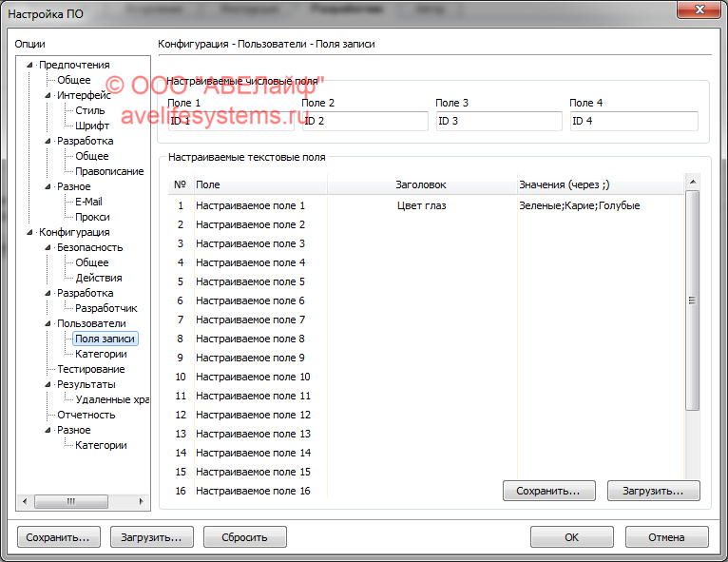
Task: Select row Настраиваемое поле 8
Action: coord(250,339)
